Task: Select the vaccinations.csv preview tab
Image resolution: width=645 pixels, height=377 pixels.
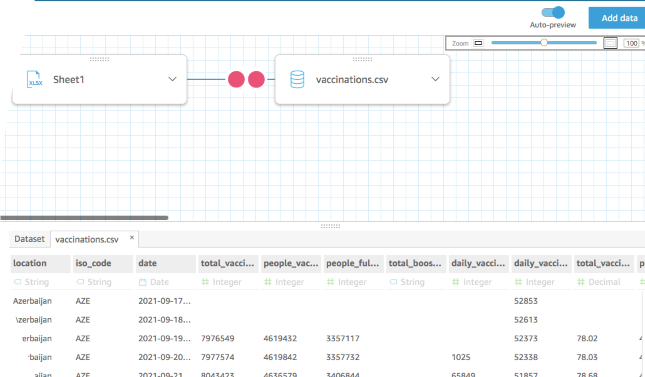Action: coord(87,240)
